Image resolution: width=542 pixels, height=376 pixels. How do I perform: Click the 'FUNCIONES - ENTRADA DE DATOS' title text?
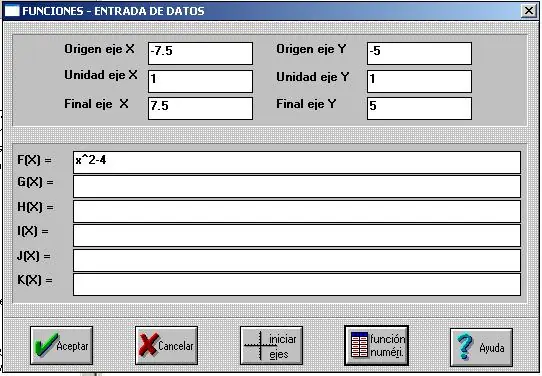[113, 11]
